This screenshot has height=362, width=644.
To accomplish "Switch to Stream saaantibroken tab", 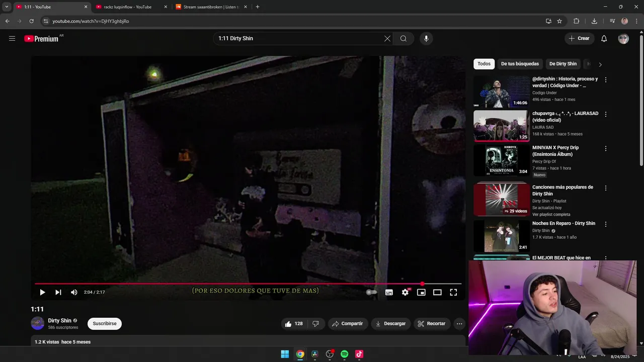I will (211, 7).
